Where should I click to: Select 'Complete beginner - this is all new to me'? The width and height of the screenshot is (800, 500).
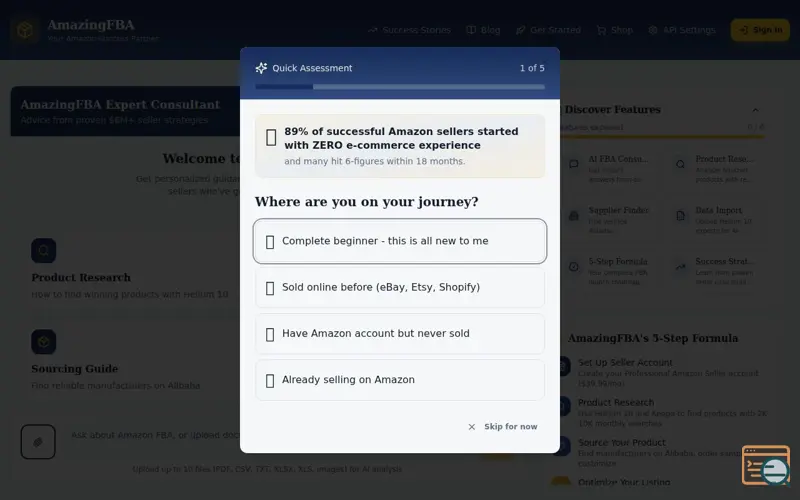[x=399, y=241]
